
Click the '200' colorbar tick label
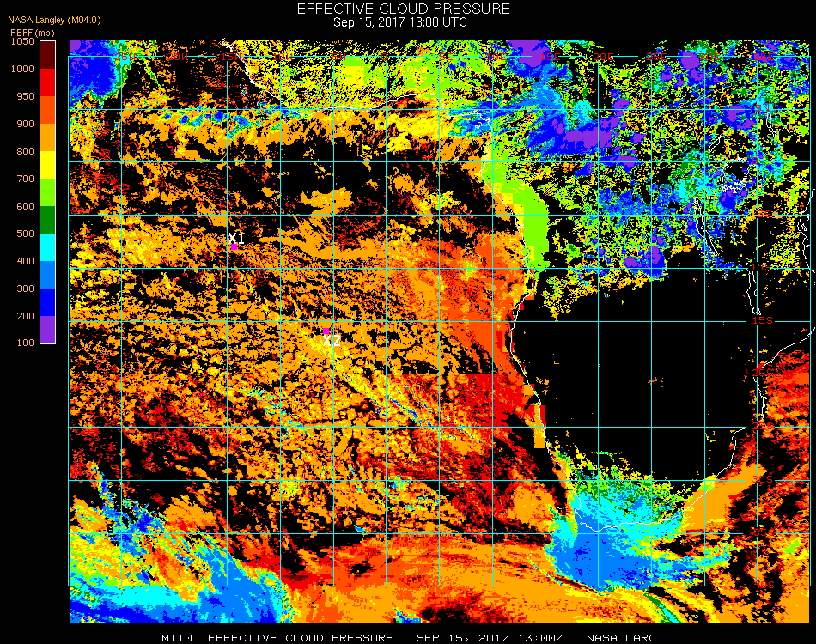[x=26, y=316]
